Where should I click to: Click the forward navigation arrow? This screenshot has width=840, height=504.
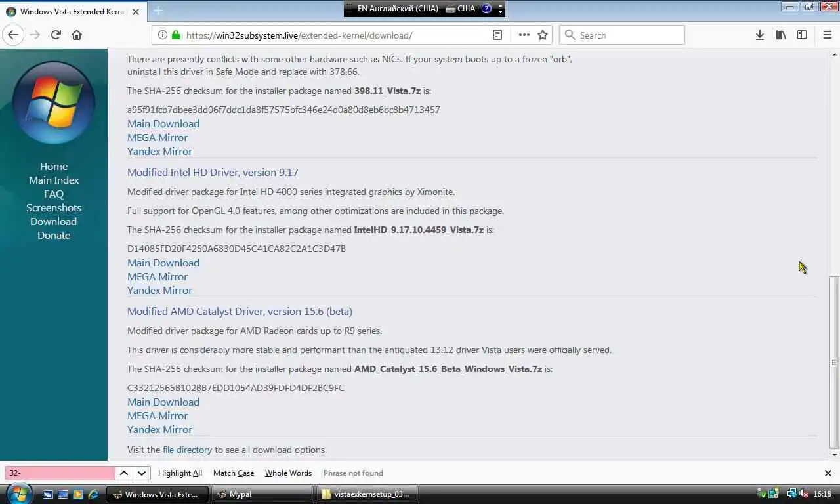tap(35, 35)
